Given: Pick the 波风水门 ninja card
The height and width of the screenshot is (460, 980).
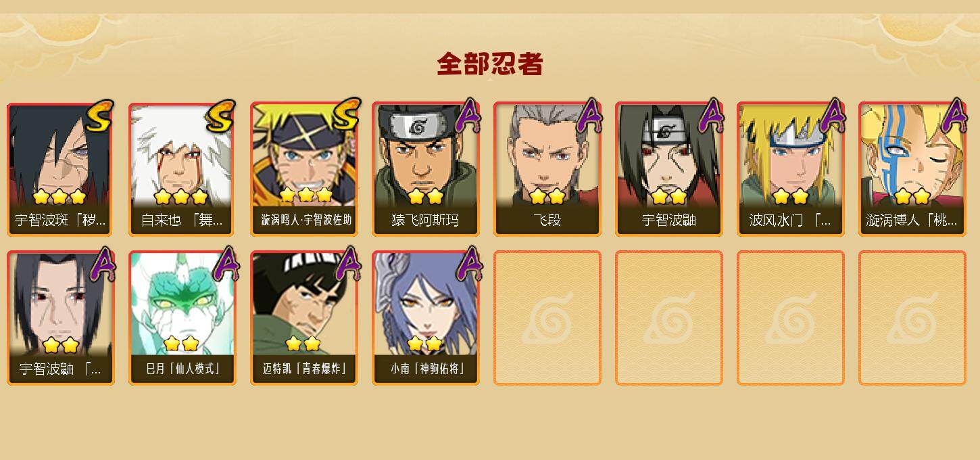Looking at the screenshot, I should coord(791,169).
